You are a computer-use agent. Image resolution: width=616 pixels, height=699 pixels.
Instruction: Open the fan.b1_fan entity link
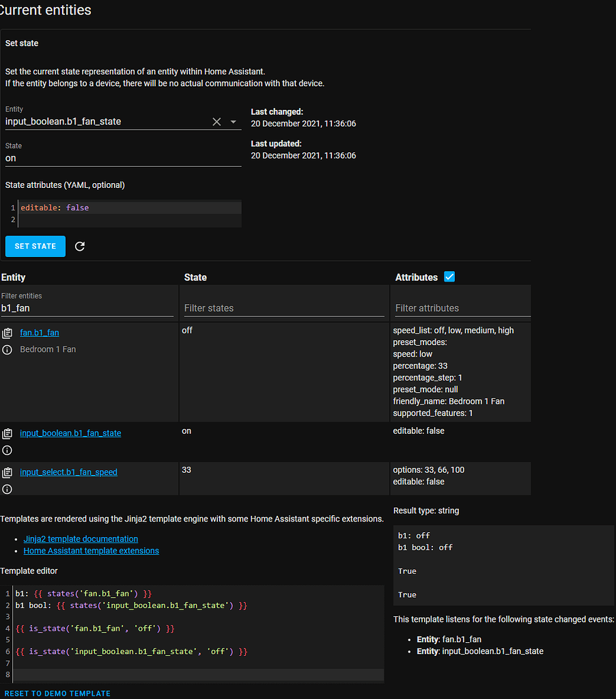(x=39, y=333)
